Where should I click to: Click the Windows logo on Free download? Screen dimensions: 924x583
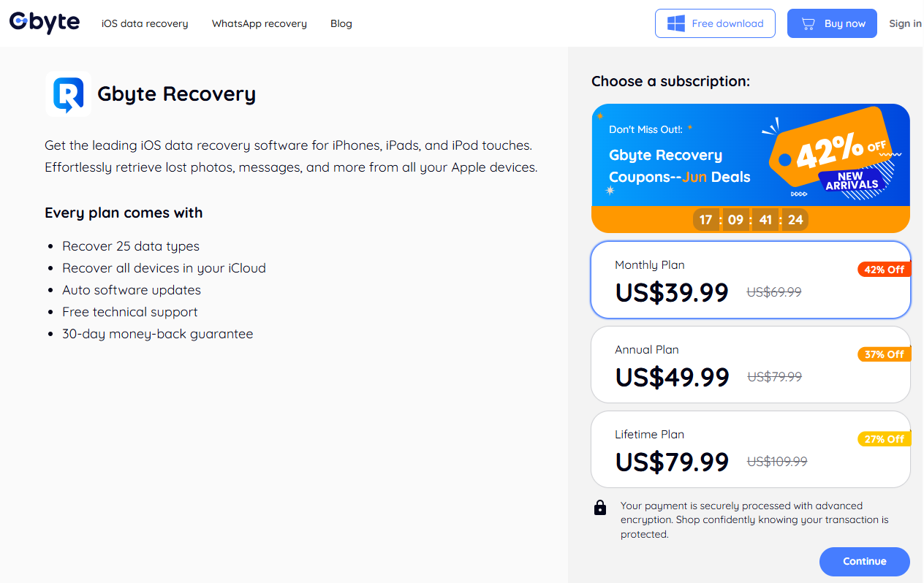(x=676, y=23)
